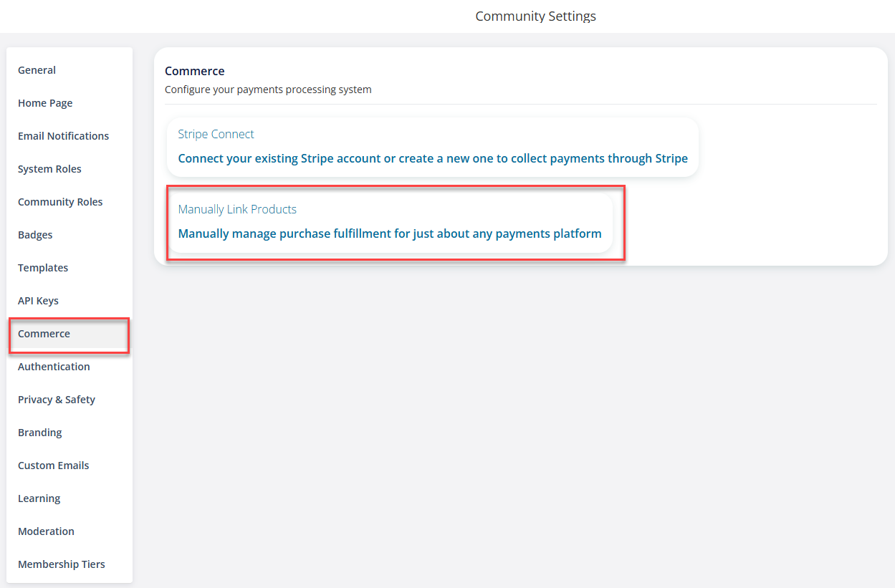Open Privacy & Safety settings
This screenshot has height=588, width=895.
(x=57, y=400)
